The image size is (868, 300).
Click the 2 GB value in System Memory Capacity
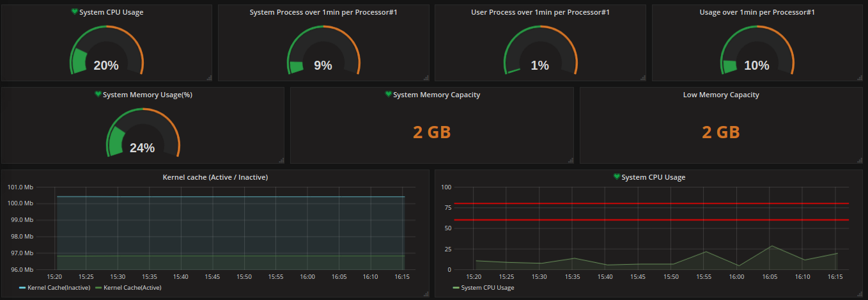click(432, 132)
